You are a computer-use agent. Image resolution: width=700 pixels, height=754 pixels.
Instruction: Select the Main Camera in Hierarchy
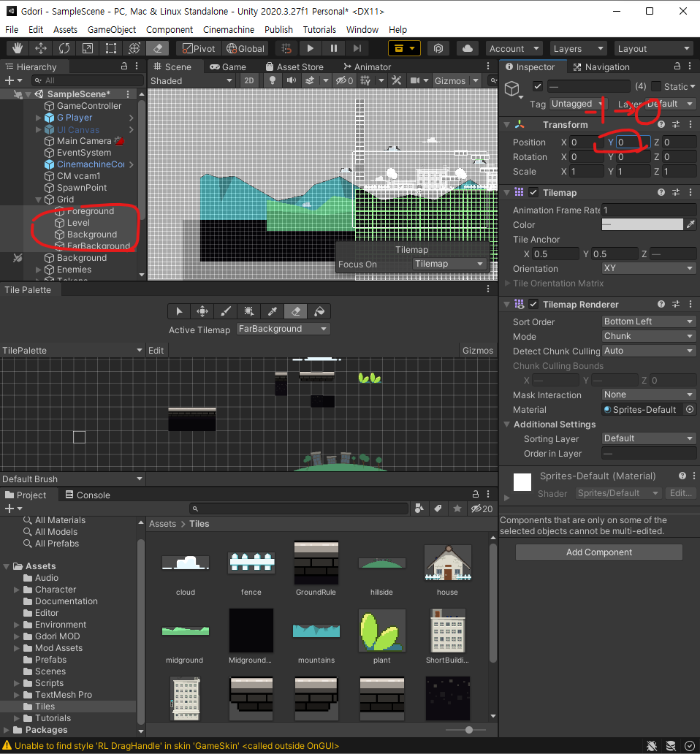pyautogui.click(x=83, y=141)
